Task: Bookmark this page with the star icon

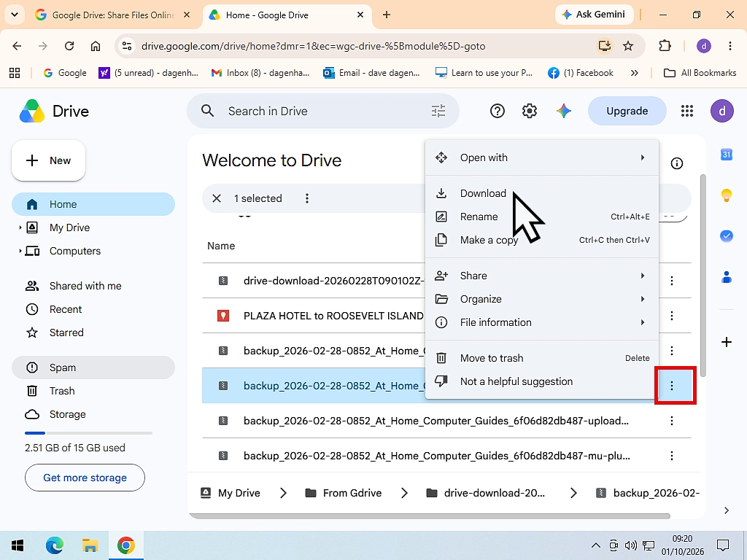Action: (x=628, y=46)
